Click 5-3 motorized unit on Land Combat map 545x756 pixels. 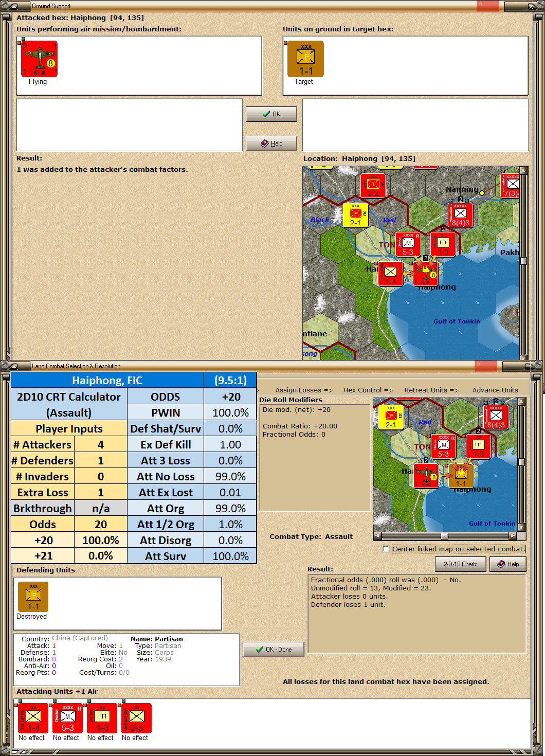tap(443, 446)
